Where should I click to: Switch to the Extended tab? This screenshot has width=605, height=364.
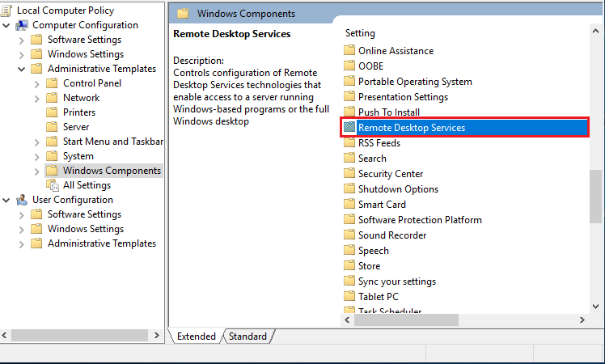[x=196, y=336]
